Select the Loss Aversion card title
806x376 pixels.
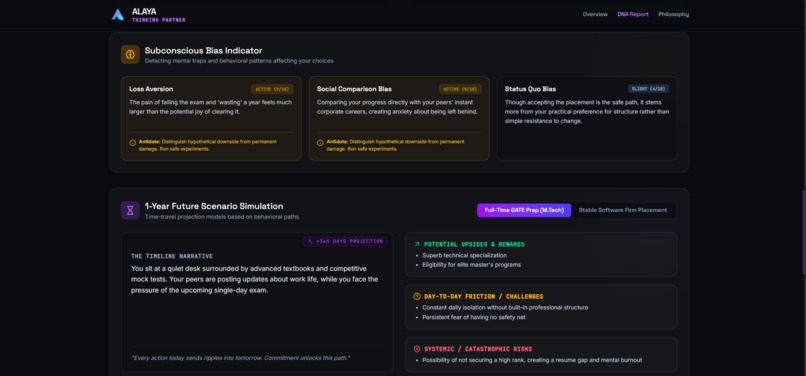[151, 89]
